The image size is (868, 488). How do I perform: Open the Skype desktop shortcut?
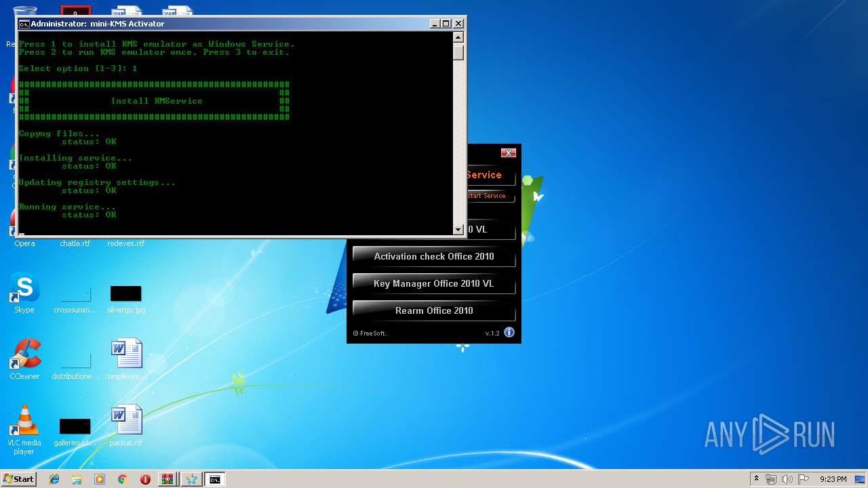coord(24,293)
